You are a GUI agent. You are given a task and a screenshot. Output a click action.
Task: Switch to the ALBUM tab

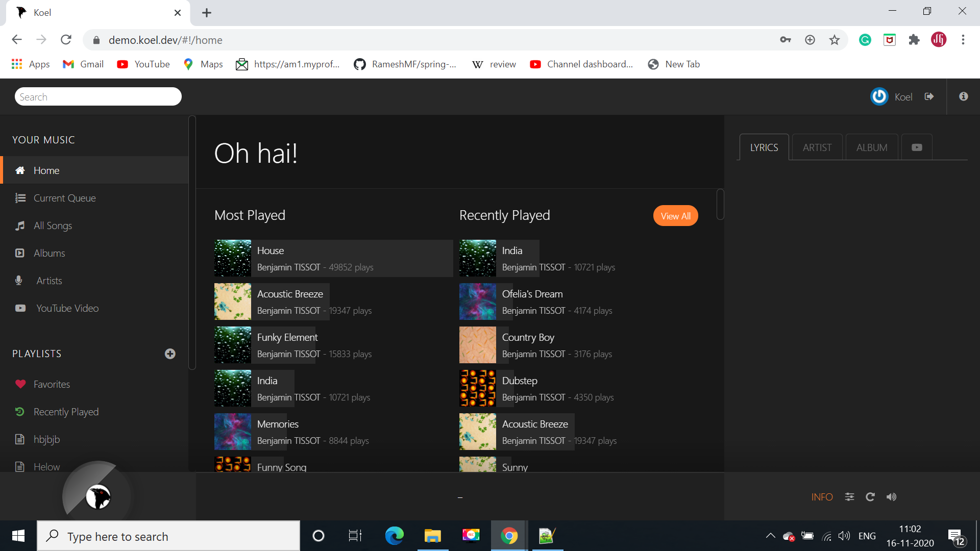pos(871,147)
